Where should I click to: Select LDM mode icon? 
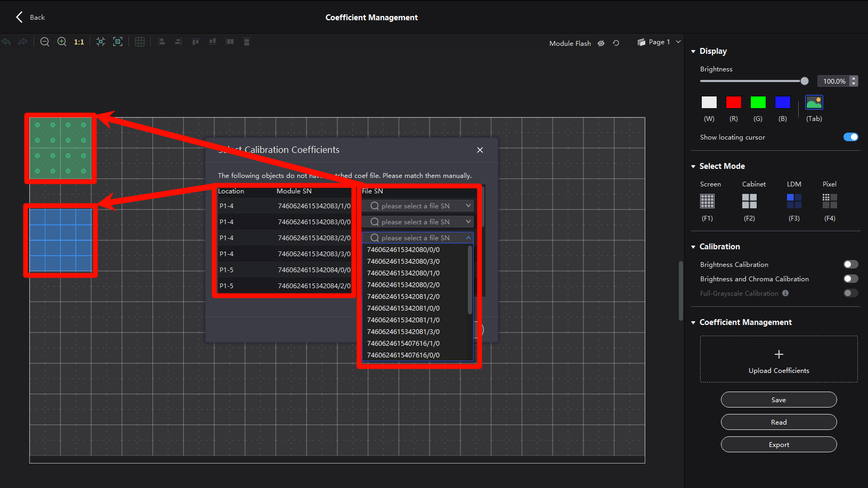coord(794,201)
